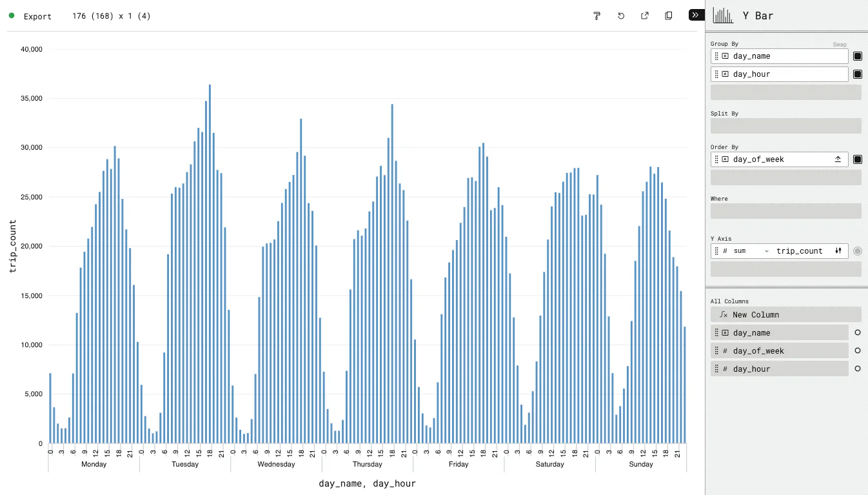Click the drag handle of day_name in Group By

point(716,56)
